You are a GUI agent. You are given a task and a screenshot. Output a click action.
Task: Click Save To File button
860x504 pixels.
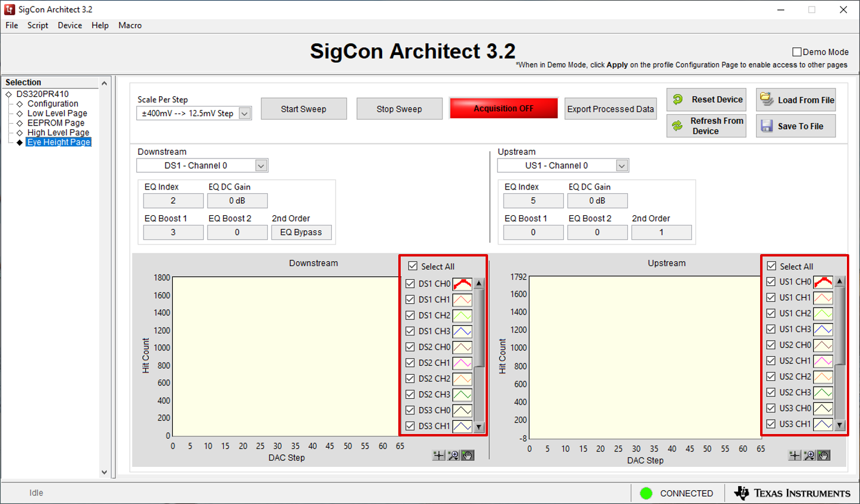coord(795,126)
